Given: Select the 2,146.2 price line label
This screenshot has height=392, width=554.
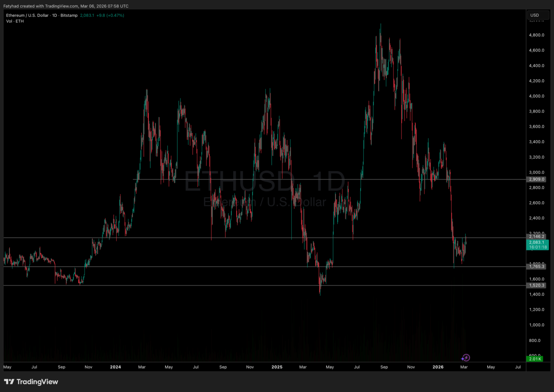Looking at the screenshot, I should 536,237.
